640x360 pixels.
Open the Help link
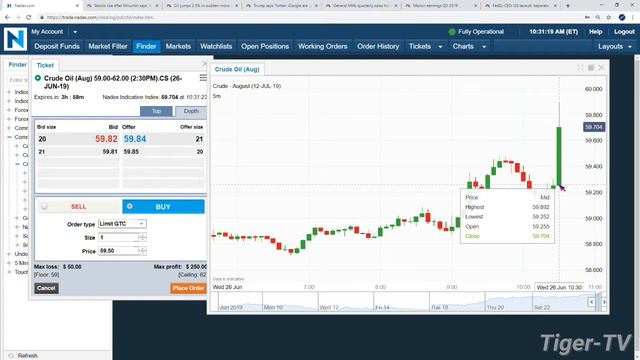click(595, 32)
